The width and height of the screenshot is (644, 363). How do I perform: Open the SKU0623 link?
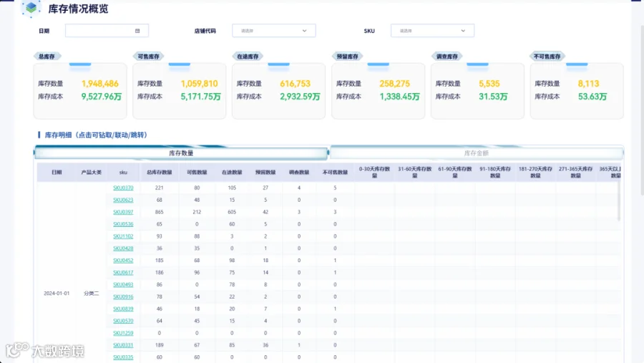pos(123,200)
